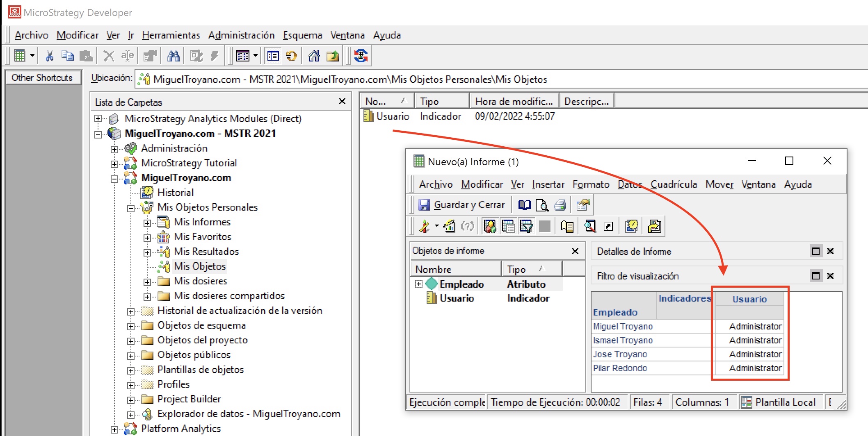Expand the Mis Informes folder node
The height and width of the screenshot is (436, 868).
pos(147,223)
